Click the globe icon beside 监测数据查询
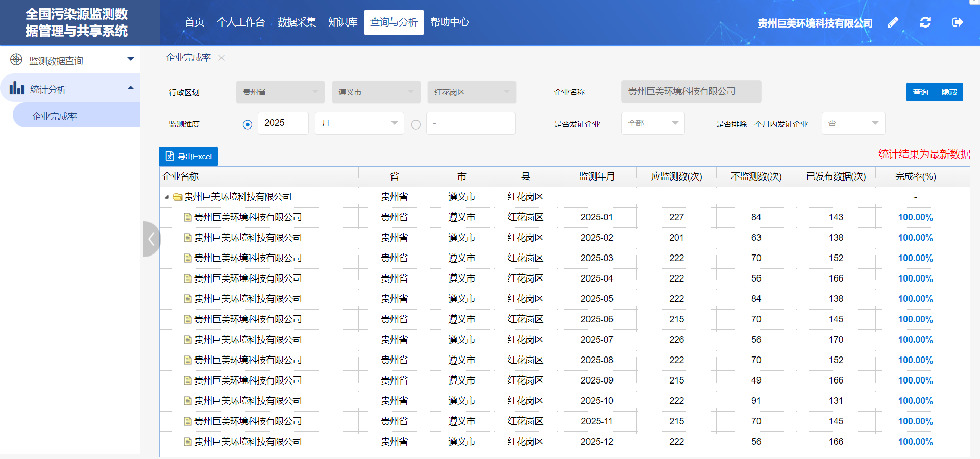The image size is (980, 459). click(16, 60)
